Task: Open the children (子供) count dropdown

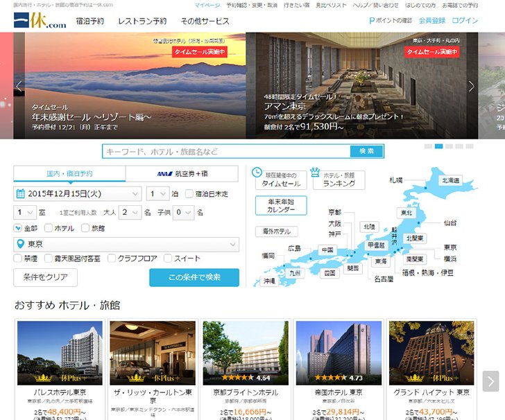Action: click(183, 212)
